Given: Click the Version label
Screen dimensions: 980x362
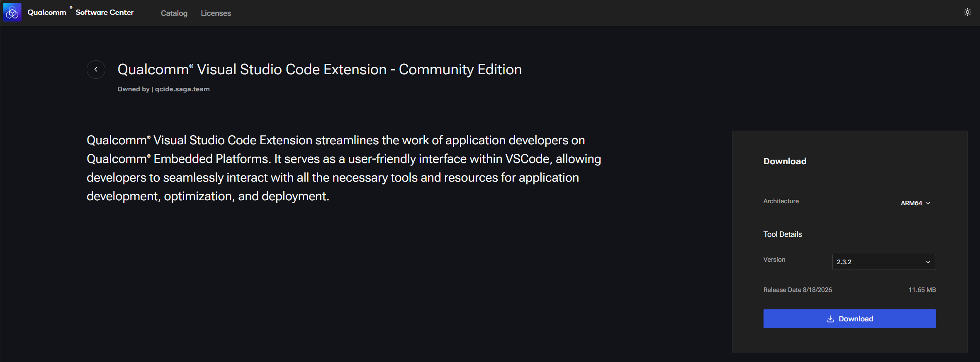Looking at the screenshot, I should 774,260.
